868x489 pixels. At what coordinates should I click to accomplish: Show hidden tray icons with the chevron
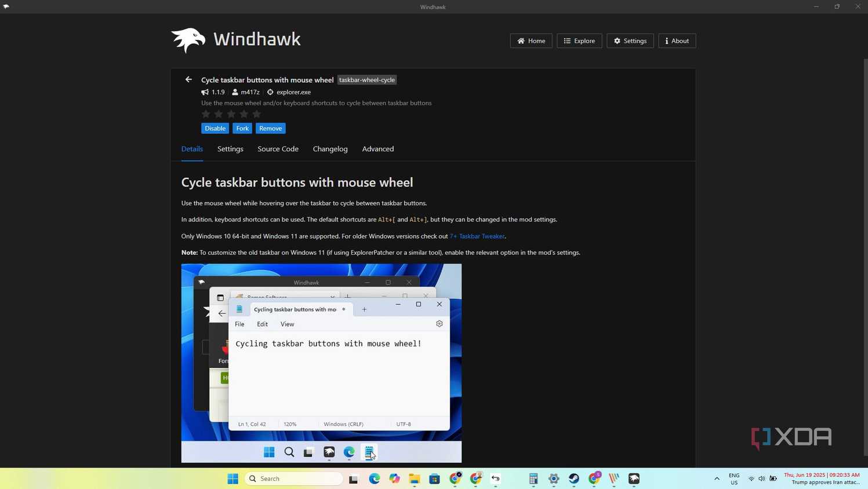click(717, 479)
